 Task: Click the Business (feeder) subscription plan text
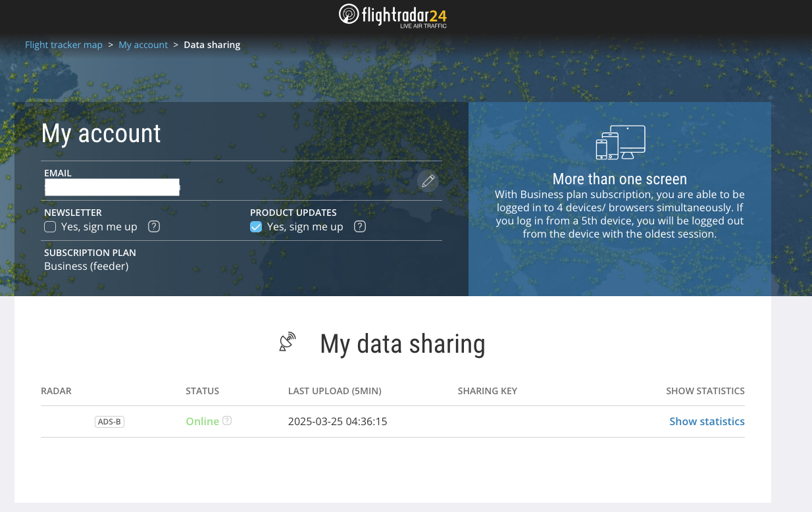coord(86,266)
